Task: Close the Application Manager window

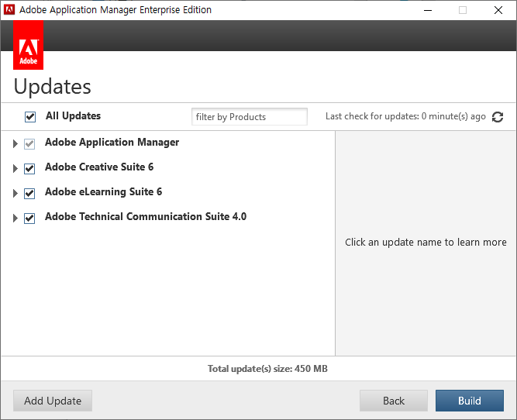Action: click(x=498, y=10)
